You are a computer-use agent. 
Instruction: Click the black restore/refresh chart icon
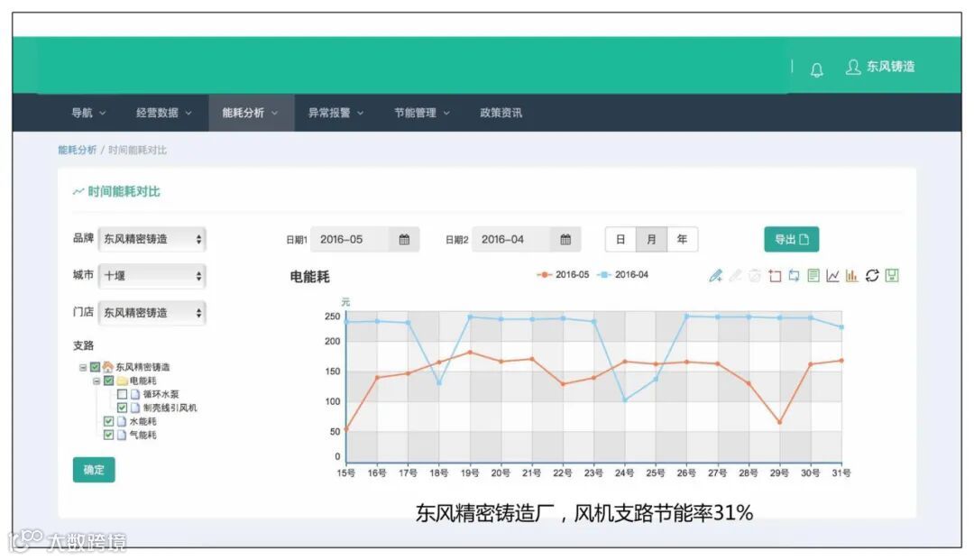click(x=872, y=275)
